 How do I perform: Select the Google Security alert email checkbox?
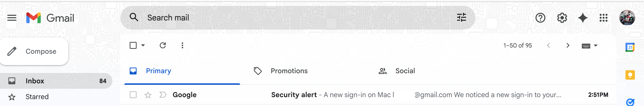point(133,95)
